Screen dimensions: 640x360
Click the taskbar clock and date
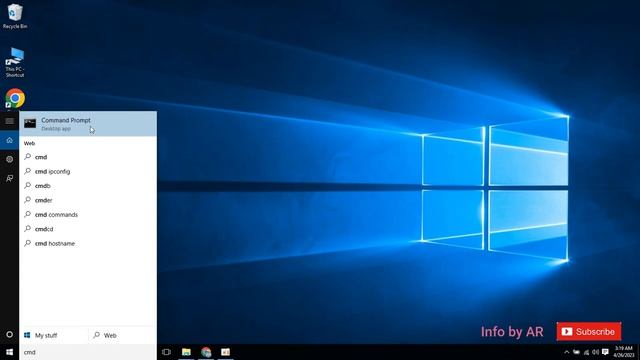623,352
